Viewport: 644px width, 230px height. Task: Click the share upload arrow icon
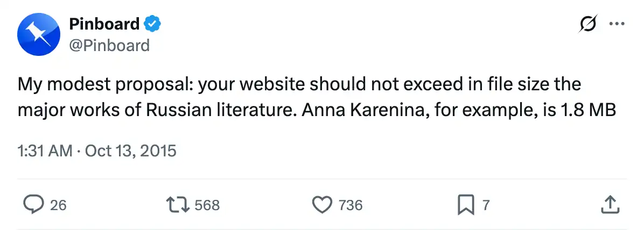tap(608, 204)
